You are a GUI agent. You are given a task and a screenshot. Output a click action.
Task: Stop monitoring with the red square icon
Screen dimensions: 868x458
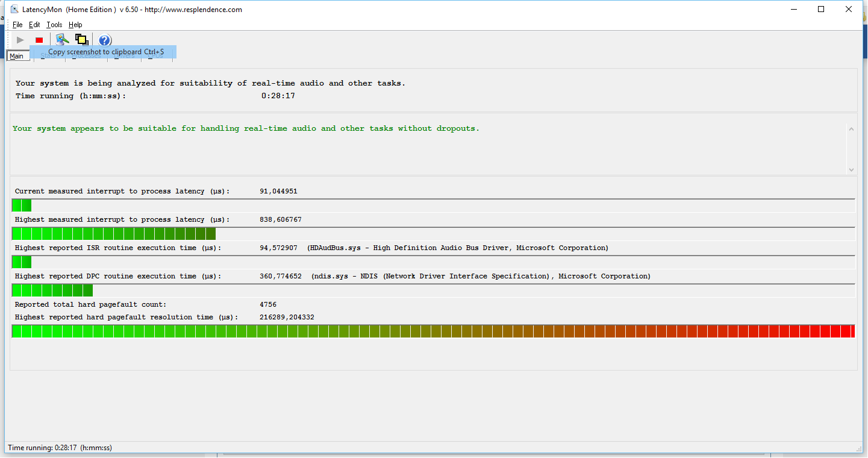(x=39, y=40)
